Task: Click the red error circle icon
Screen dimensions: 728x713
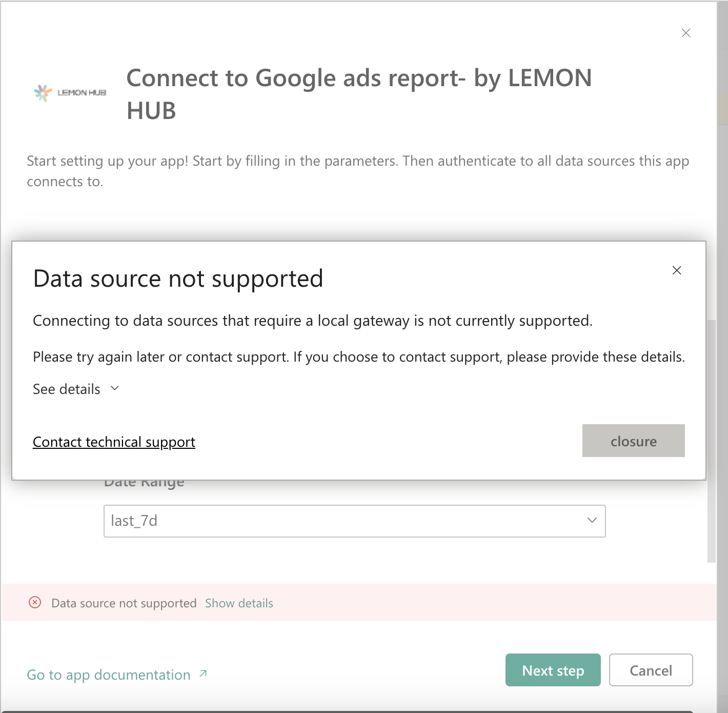Action: pyautogui.click(x=35, y=602)
